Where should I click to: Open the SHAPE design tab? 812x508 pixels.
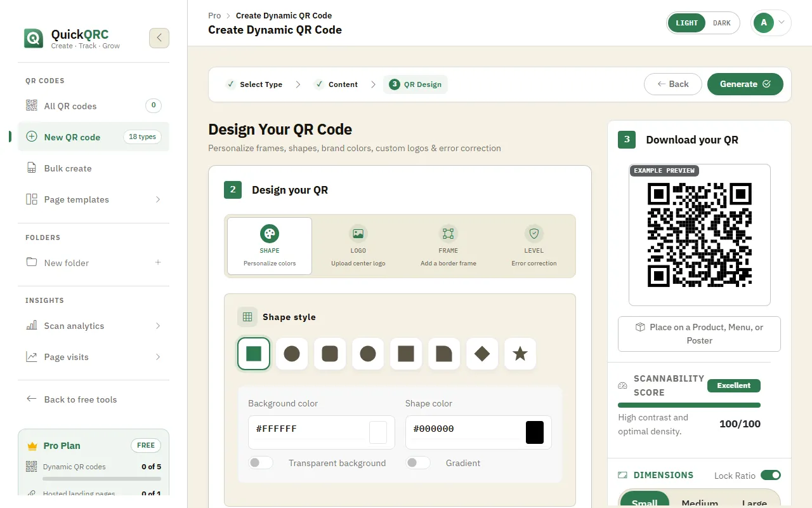(270, 246)
